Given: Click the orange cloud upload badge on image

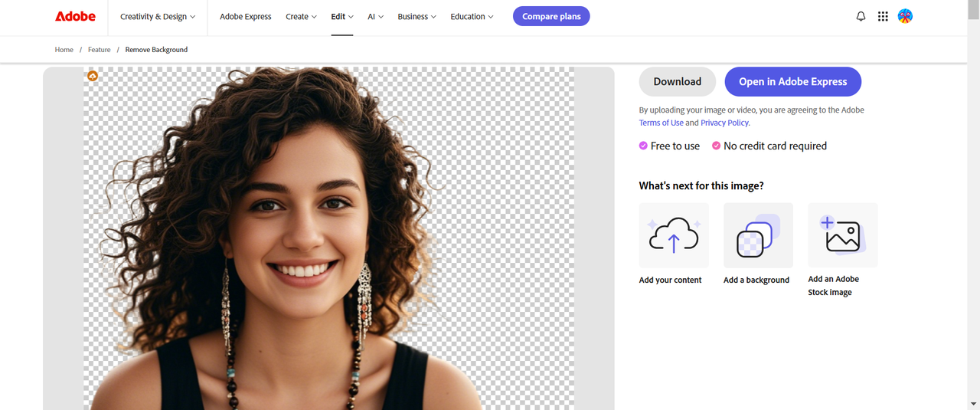Looking at the screenshot, I should (93, 76).
